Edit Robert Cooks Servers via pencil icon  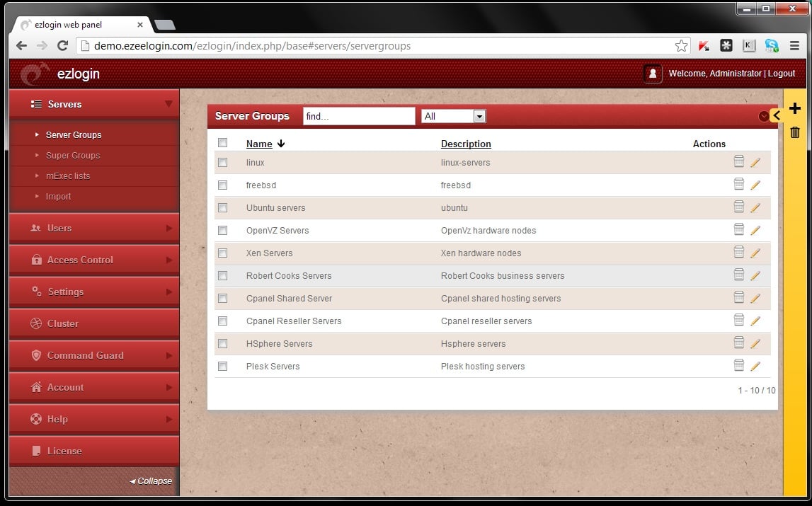pyautogui.click(x=755, y=276)
